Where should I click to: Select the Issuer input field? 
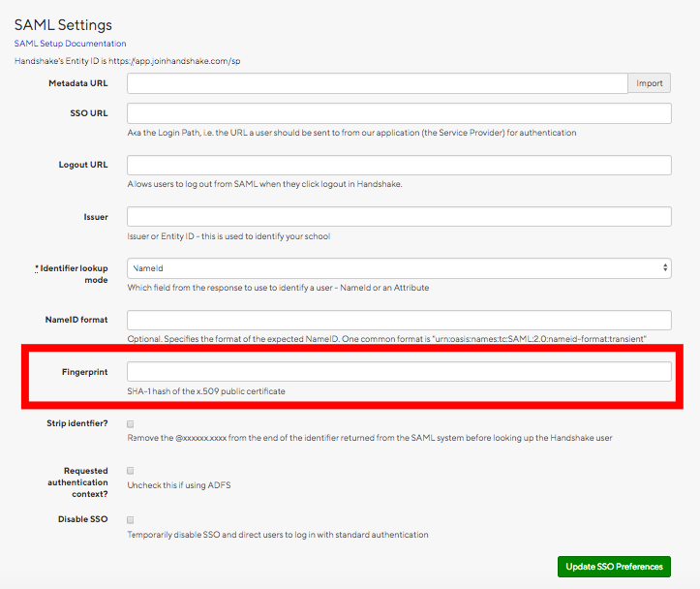point(399,216)
